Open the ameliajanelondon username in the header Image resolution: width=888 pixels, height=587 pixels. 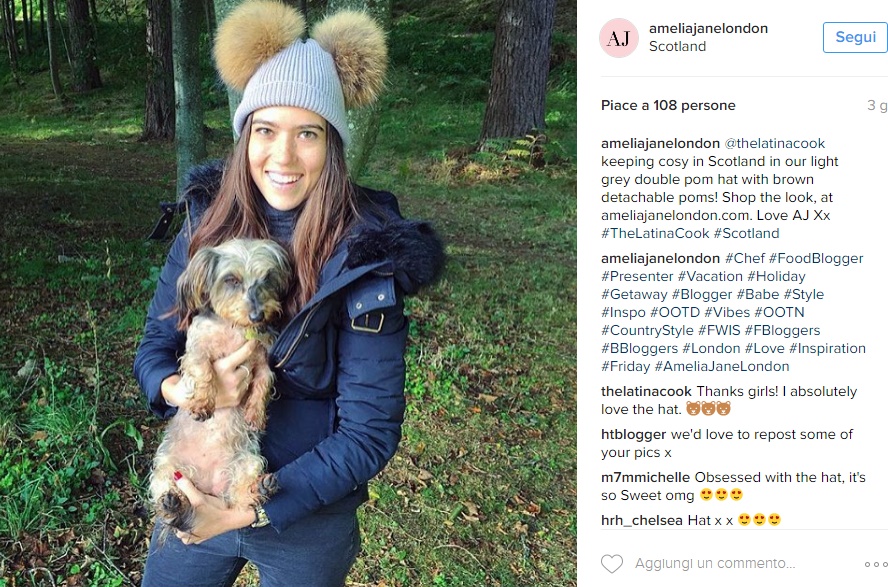pos(708,28)
